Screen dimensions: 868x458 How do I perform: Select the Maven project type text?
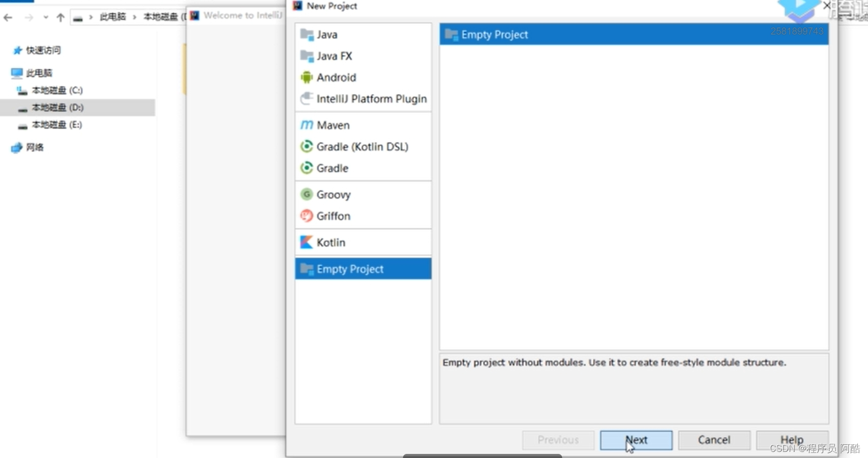tap(333, 125)
